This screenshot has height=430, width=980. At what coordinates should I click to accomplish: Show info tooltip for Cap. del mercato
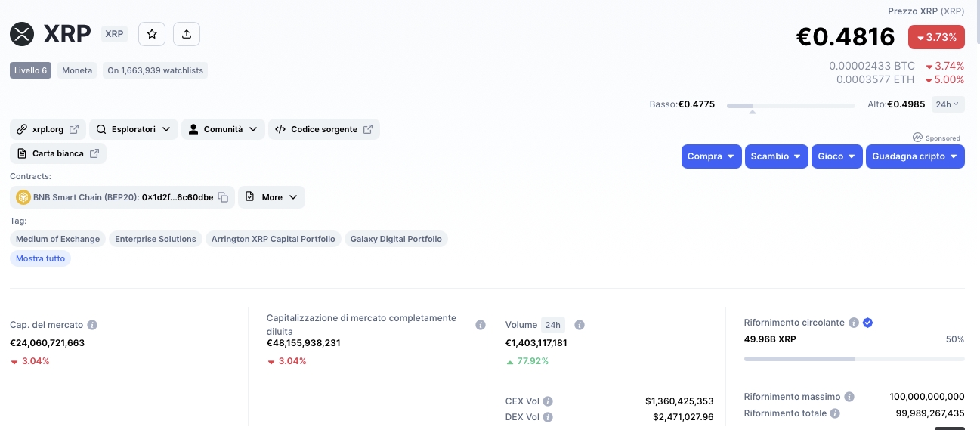click(x=92, y=325)
